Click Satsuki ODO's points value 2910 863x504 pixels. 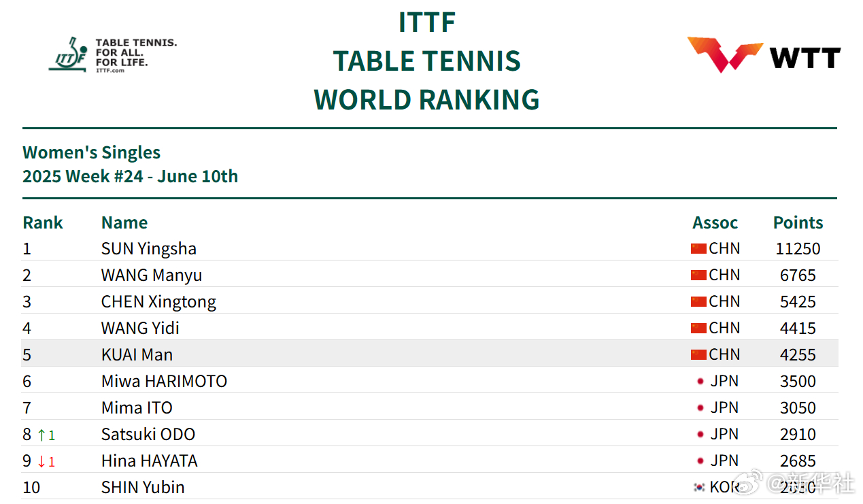tap(798, 435)
